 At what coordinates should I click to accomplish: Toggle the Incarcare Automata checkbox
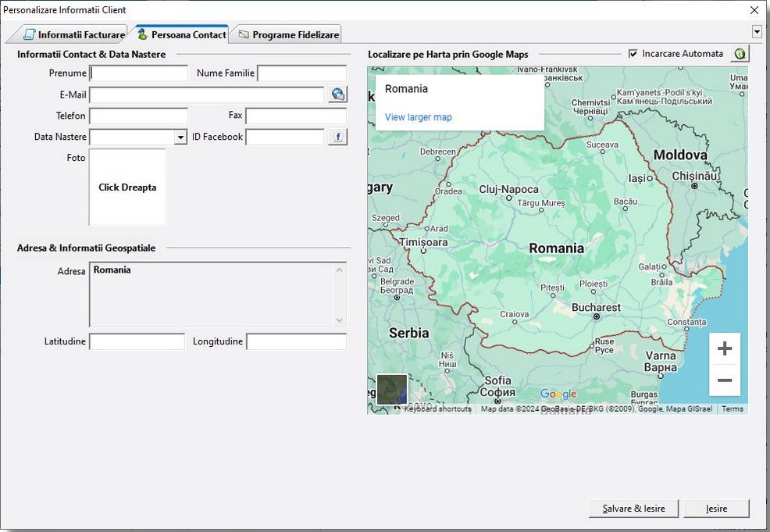pos(633,54)
